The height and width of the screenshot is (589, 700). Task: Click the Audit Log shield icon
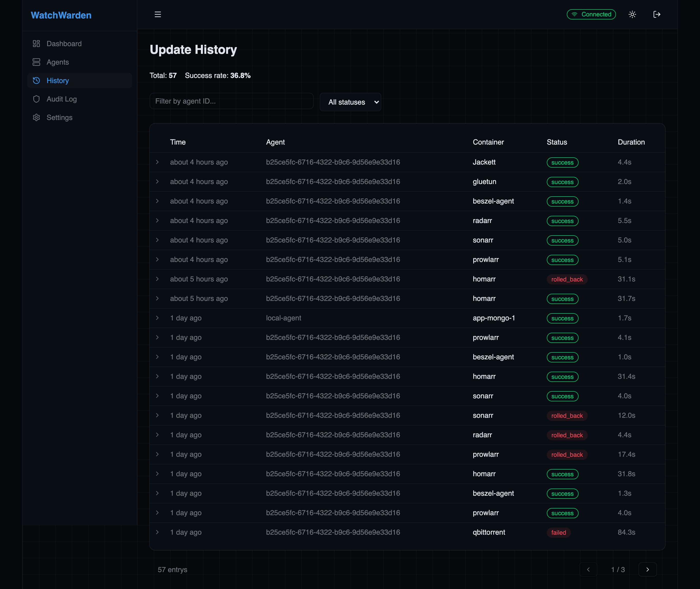(36, 99)
